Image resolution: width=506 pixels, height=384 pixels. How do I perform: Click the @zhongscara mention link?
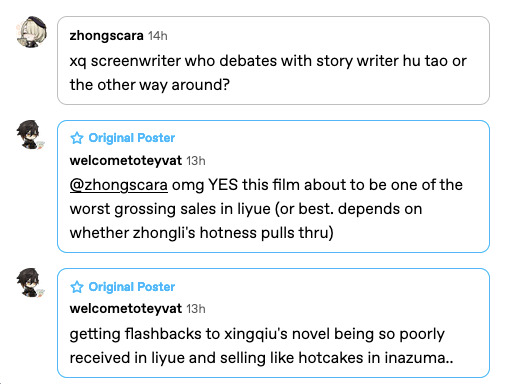(118, 185)
